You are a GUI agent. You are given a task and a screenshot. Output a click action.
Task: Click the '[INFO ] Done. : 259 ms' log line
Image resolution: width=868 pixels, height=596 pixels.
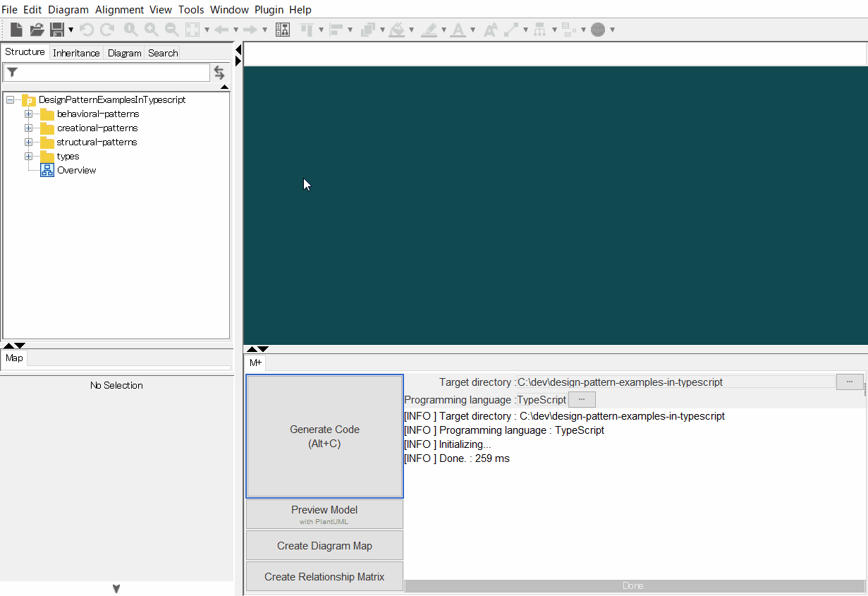coord(457,458)
